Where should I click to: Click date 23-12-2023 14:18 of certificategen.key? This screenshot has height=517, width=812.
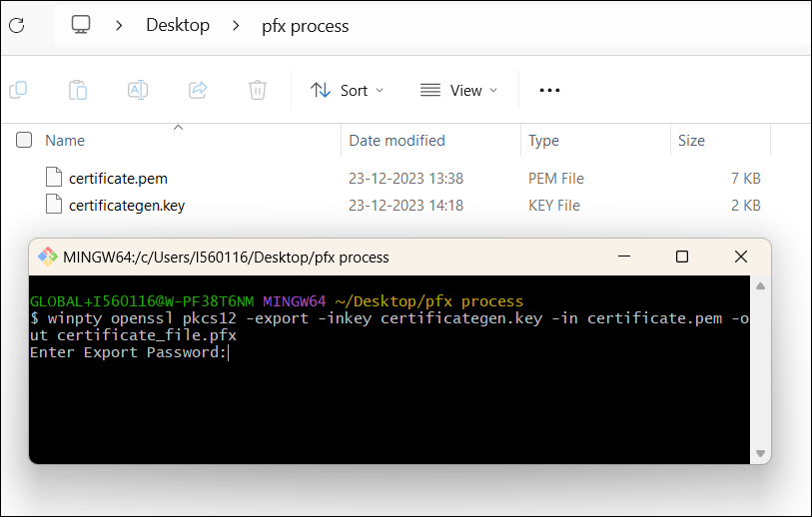tap(406, 206)
